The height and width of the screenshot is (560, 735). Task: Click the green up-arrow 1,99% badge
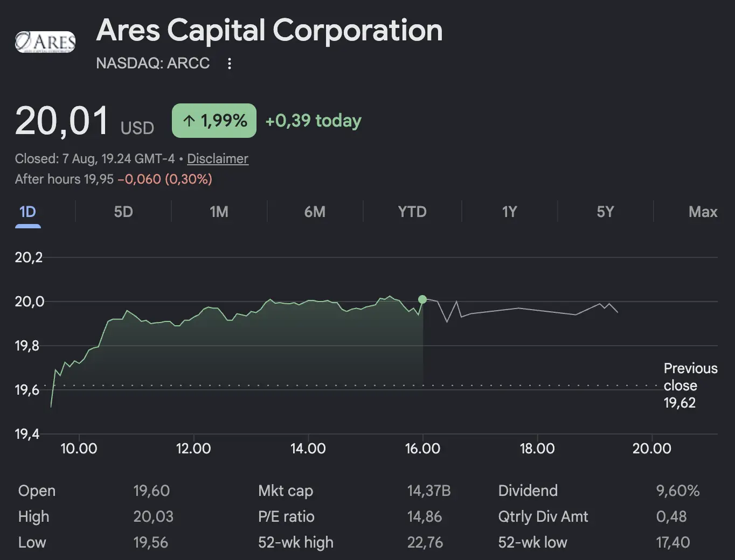214,121
